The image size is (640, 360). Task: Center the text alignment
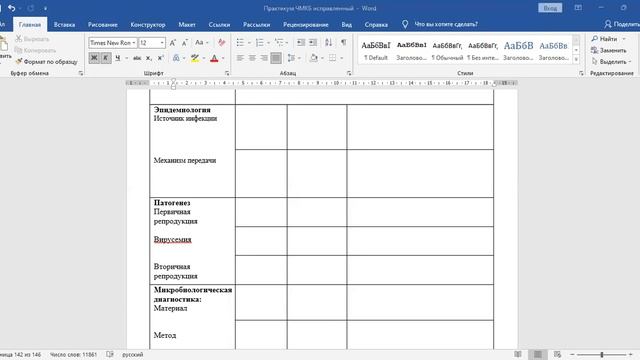tap(252, 58)
